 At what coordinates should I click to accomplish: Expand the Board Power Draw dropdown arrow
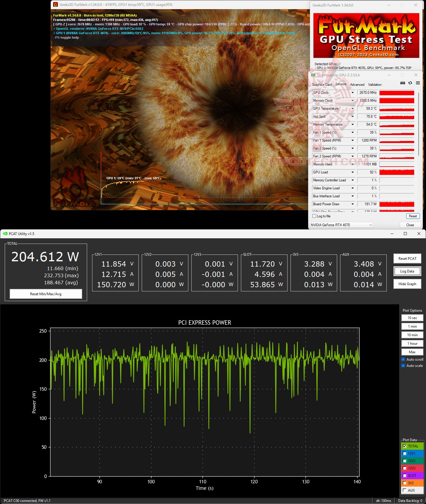(352, 204)
